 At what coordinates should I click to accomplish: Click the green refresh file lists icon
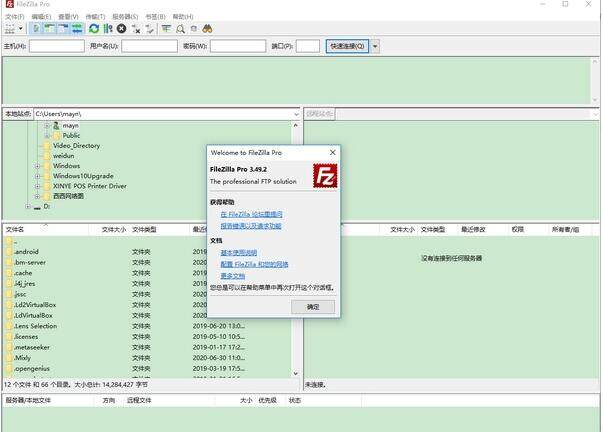94,29
